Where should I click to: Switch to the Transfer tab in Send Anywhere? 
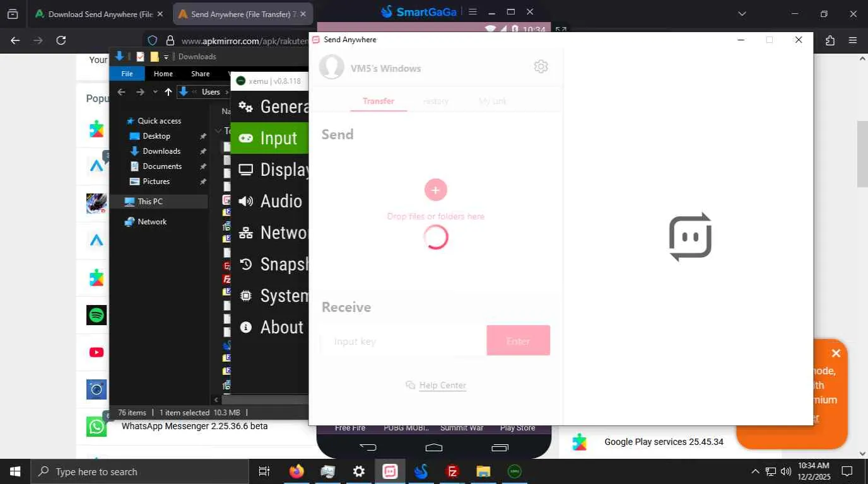(x=378, y=101)
